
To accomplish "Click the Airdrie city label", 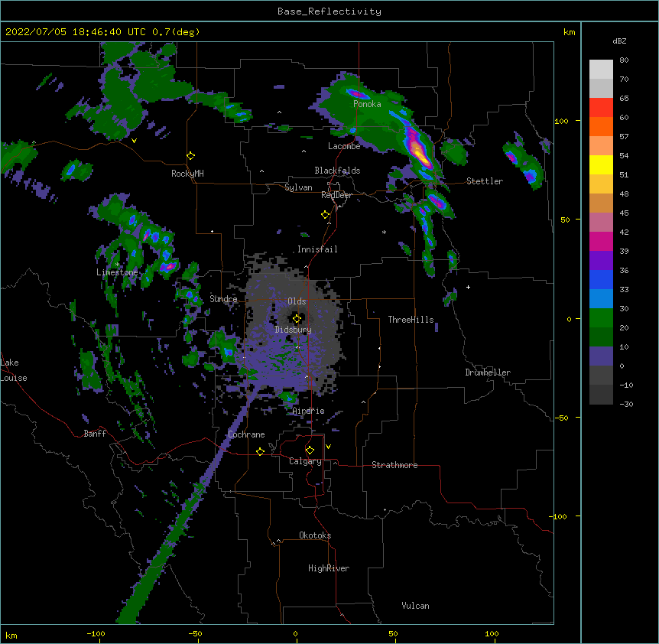I will tap(309, 411).
